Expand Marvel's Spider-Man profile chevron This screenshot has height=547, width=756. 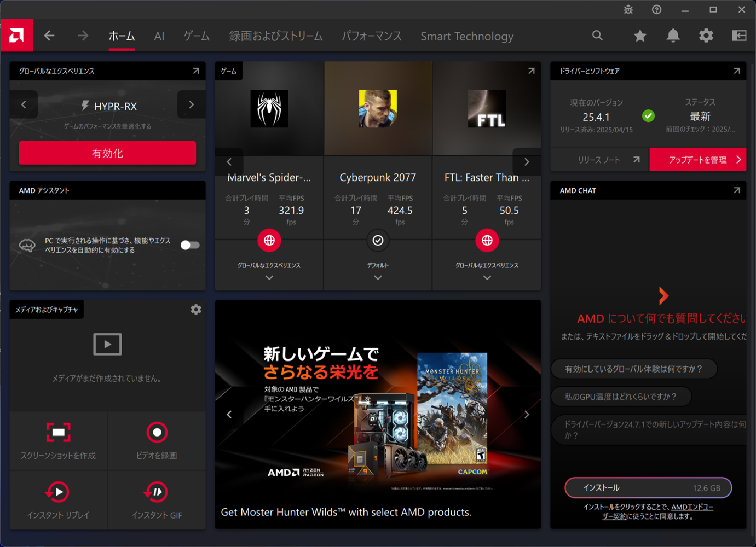coord(269,278)
